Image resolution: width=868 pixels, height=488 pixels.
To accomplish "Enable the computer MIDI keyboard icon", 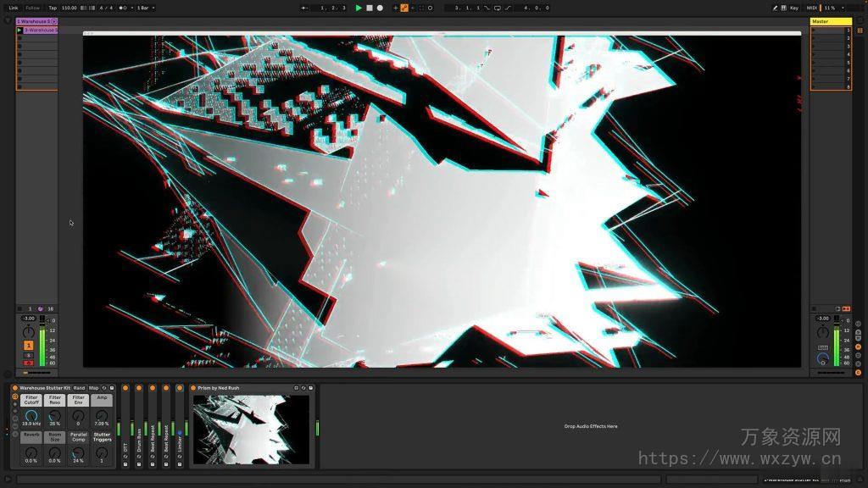I will coord(783,8).
